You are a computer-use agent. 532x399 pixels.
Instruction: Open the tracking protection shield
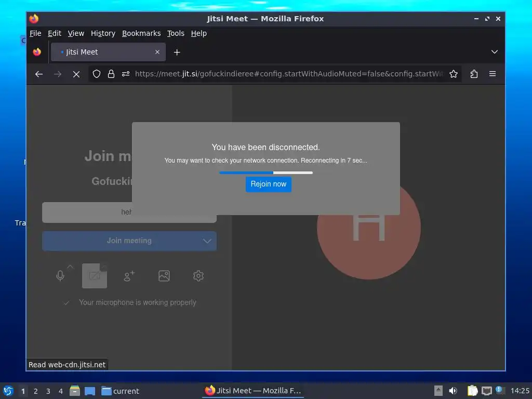96,74
